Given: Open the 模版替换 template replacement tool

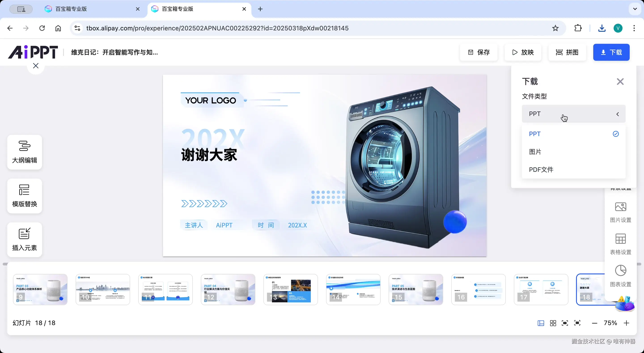Looking at the screenshot, I should pyautogui.click(x=25, y=196).
